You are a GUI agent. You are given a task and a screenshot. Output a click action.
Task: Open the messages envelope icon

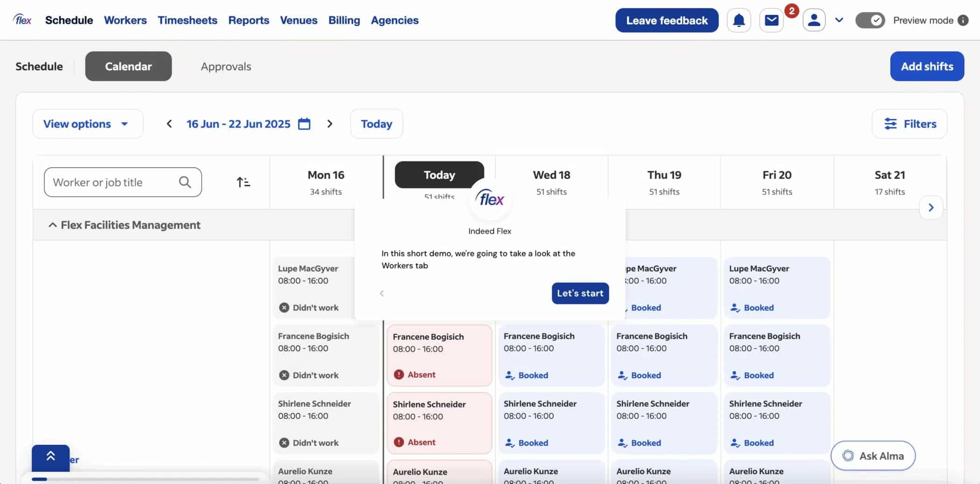[x=771, y=21]
